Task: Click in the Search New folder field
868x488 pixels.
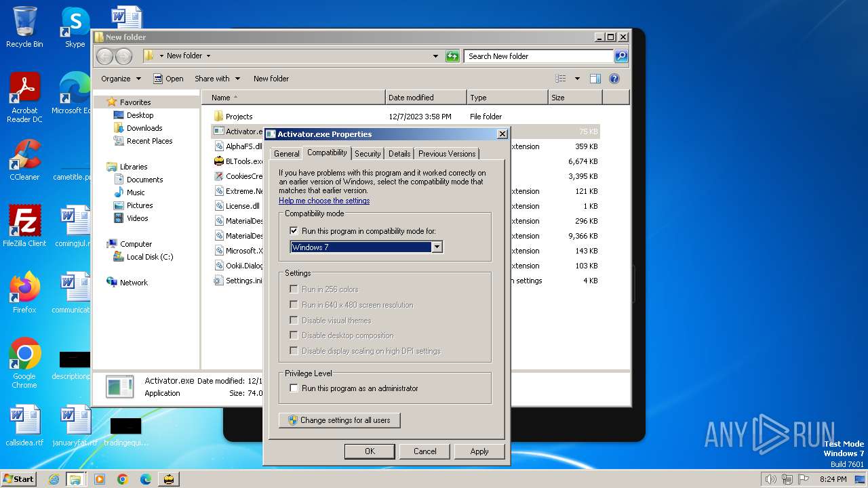Action: (538, 56)
